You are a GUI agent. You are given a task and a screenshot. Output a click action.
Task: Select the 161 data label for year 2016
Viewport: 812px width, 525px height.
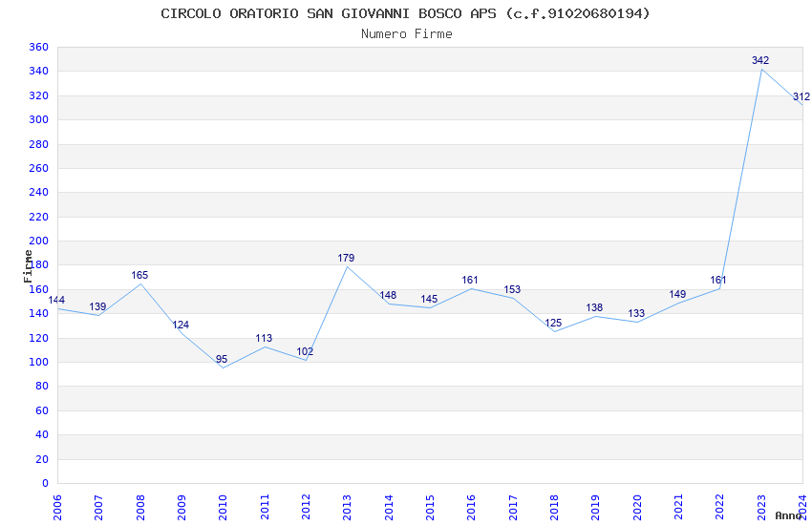click(470, 280)
